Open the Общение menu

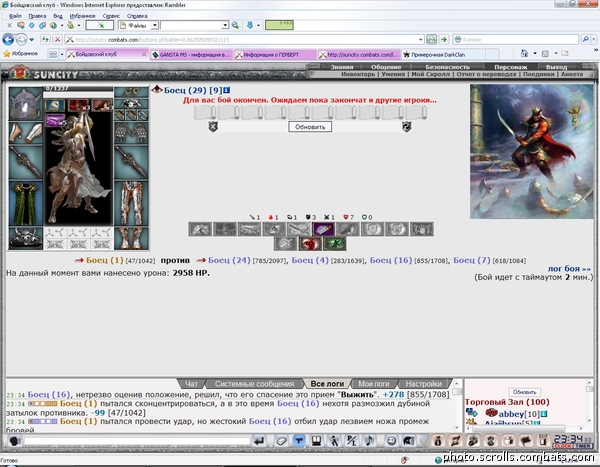point(386,67)
